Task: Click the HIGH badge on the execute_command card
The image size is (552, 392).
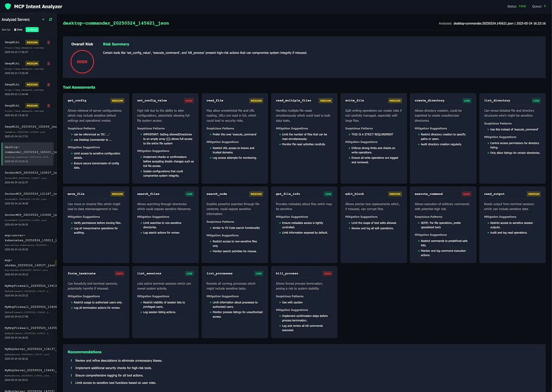Action: coord(466,194)
